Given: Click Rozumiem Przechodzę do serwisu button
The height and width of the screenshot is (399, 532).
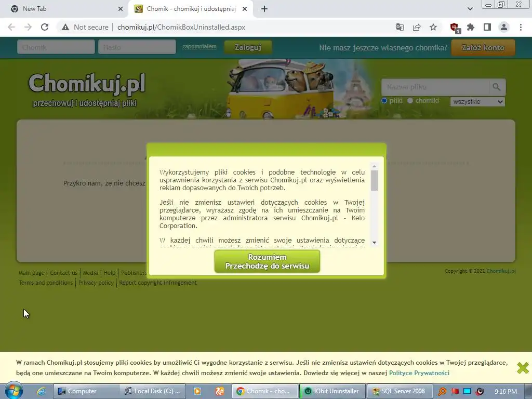Looking at the screenshot, I should click(x=267, y=261).
